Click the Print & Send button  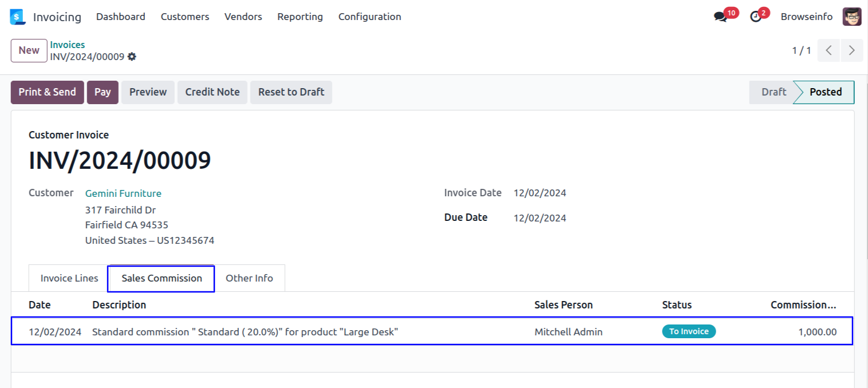47,92
